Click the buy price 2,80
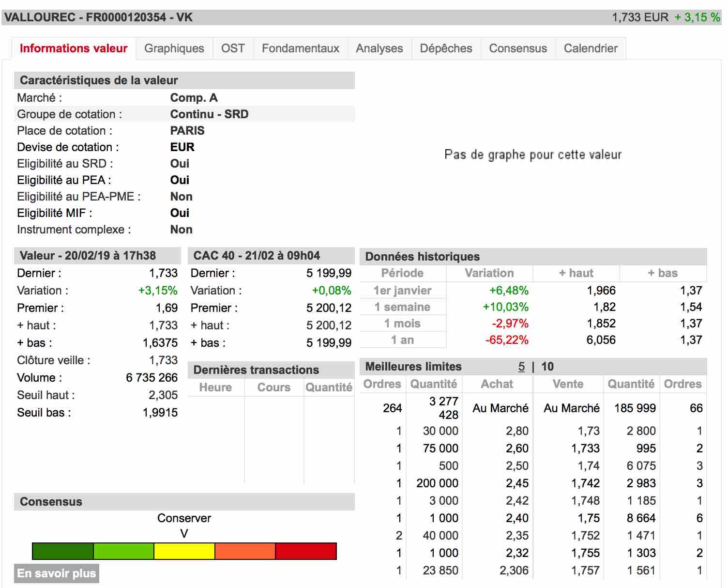The width and height of the screenshot is (728, 588). coord(517,431)
